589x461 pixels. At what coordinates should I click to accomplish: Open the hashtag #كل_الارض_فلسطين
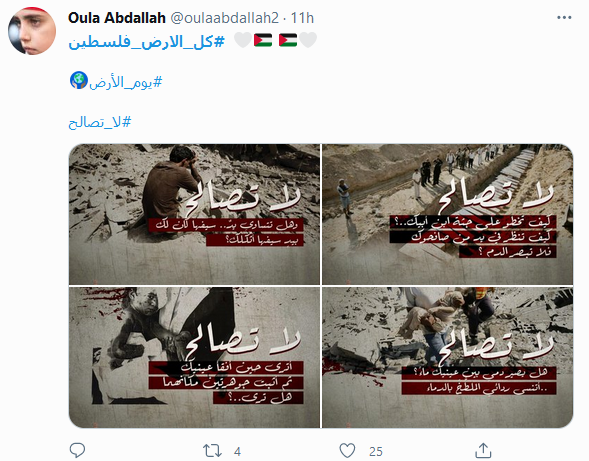pyautogui.click(x=146, y=41)
